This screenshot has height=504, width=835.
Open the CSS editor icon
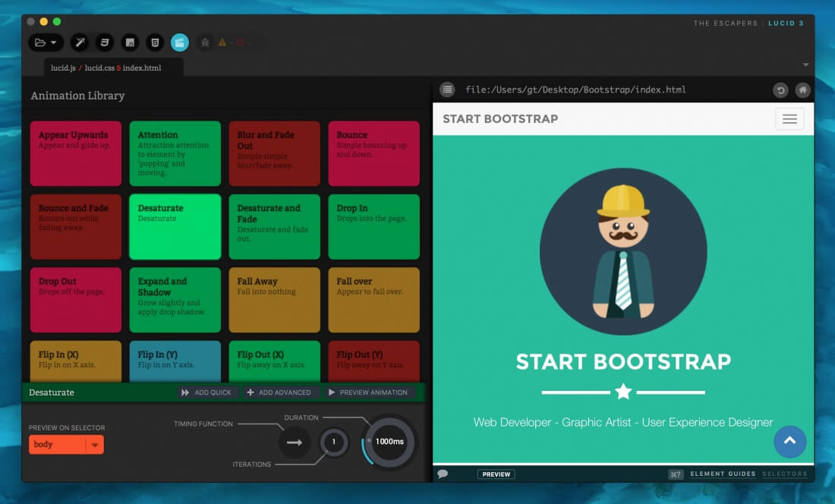click(105, 43)
